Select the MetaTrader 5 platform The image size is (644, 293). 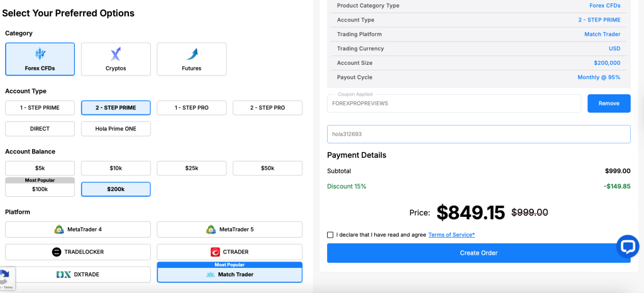[230, 229]
